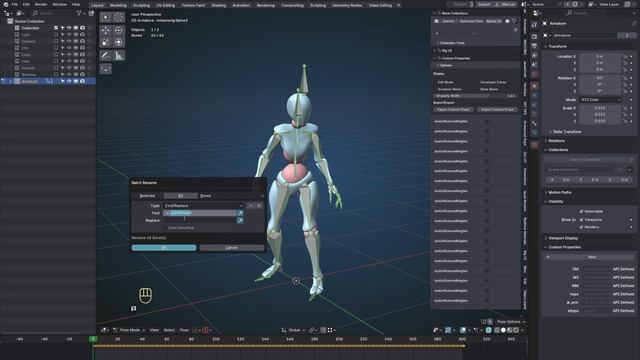Image resolution: width=640 pixels, height=360 pixels.
Task: Open the World properties tab icon
Action: 534,74
